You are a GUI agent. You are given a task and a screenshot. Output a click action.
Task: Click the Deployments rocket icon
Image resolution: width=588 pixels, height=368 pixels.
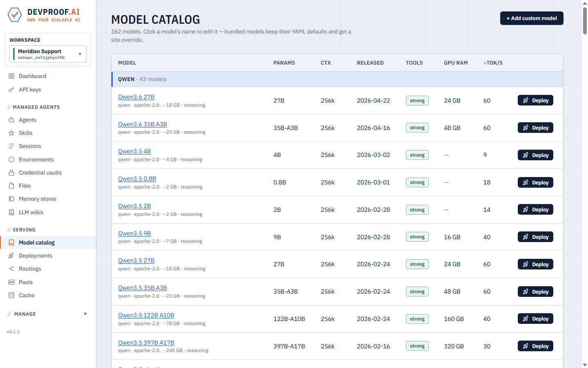pyautogui.click(x=11, y=256)
